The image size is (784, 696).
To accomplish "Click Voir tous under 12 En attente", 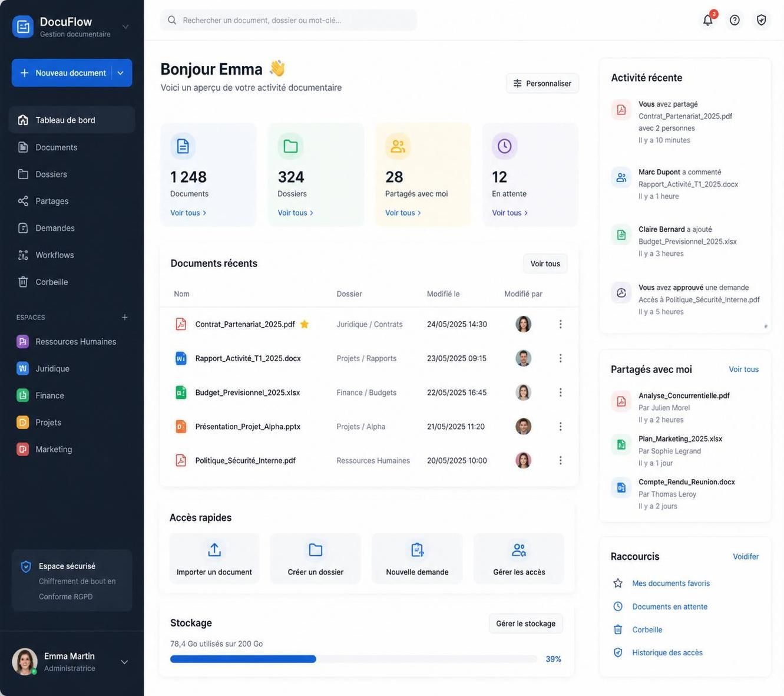I will coord(510,213).
